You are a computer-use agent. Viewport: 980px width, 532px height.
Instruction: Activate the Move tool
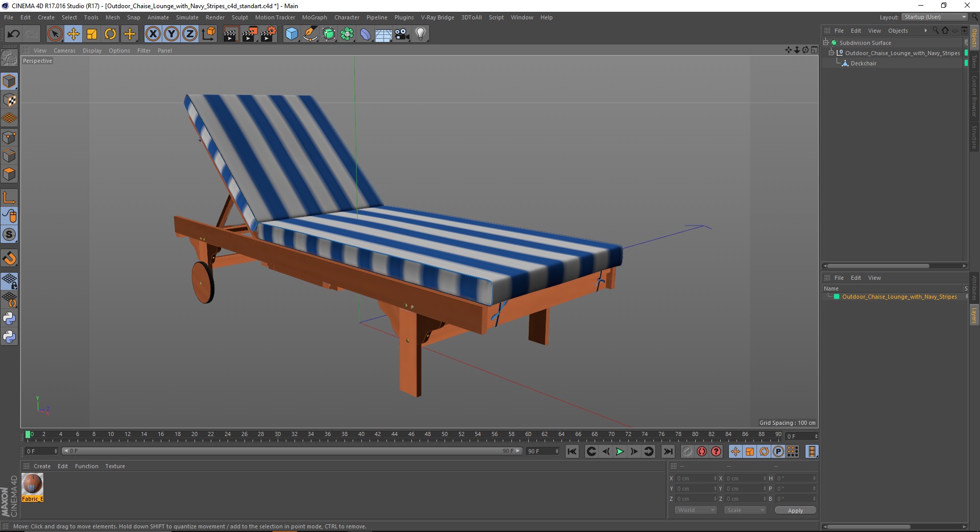click(x=73, y=34)
